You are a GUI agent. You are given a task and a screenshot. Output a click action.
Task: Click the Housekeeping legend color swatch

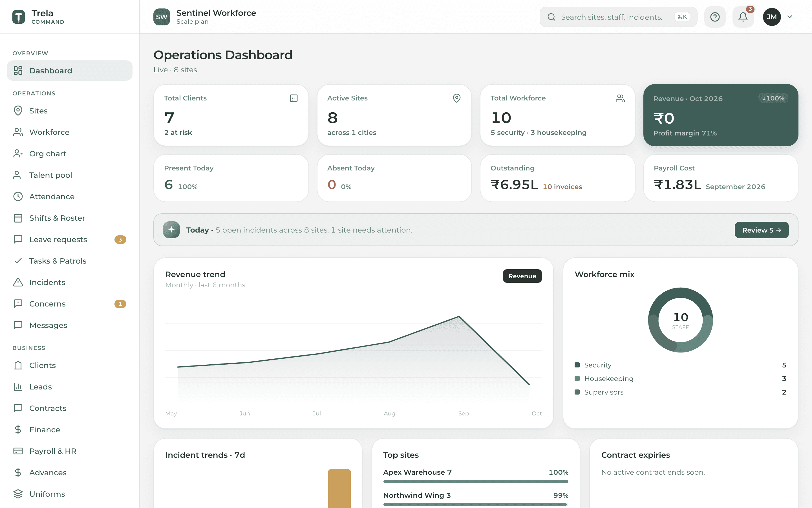(577, 378)
